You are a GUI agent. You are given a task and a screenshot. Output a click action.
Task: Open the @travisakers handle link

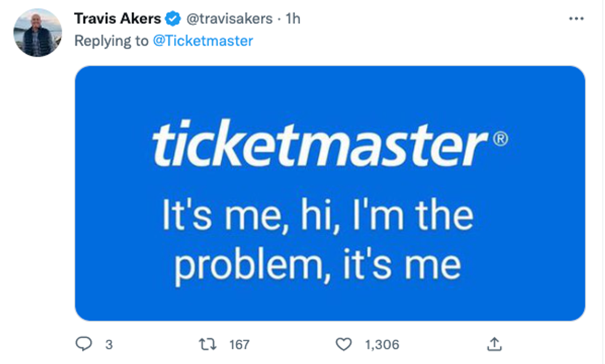(229, 19)
